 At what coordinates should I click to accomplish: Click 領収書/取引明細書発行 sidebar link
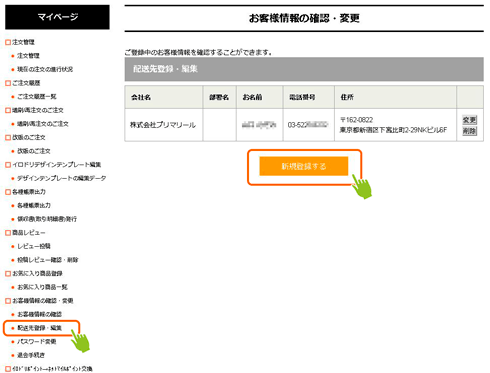[47, 219]
